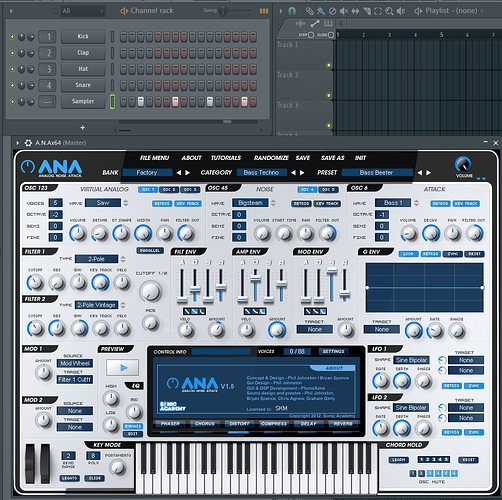Select the Snare channel button
The height and width of the screenshot is (500, 502).
83,85
